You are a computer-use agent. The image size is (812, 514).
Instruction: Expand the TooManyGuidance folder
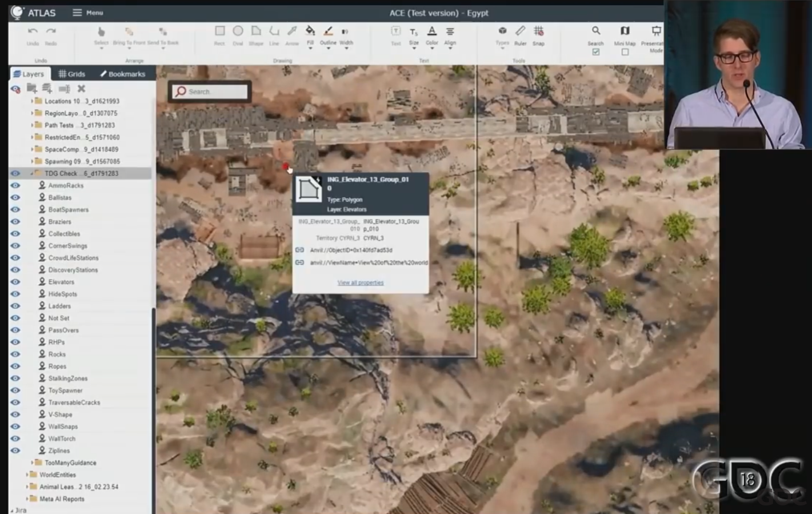tap(32, 463)
